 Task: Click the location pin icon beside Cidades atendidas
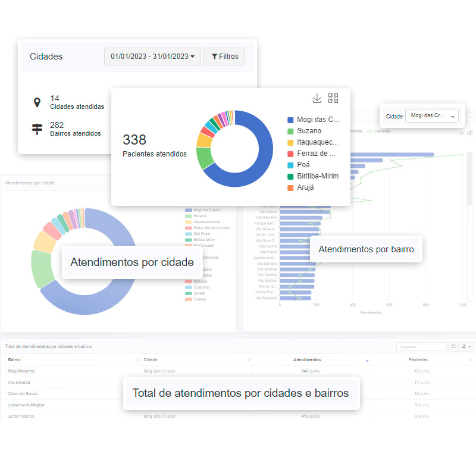tap(37, 102)
